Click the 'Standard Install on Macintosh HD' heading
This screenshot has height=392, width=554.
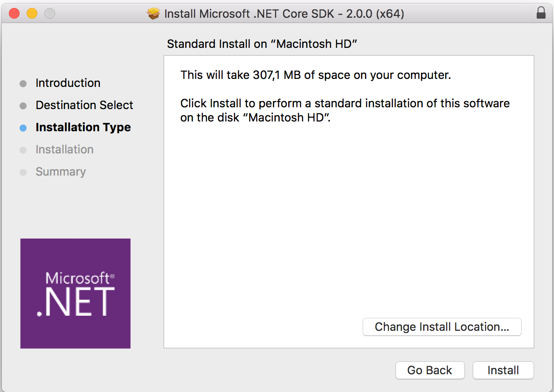coord(262,44)
